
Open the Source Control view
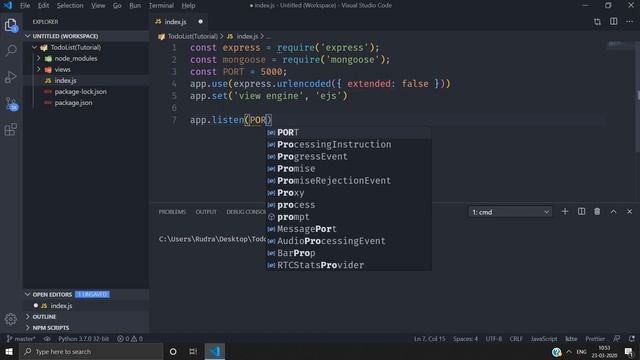tap(11, 103)
